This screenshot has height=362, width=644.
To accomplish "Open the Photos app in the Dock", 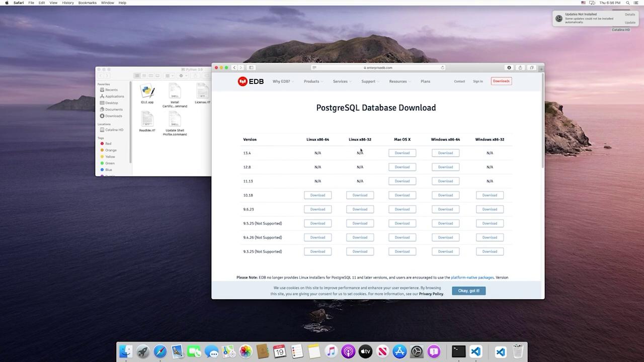I will point(246,351).
